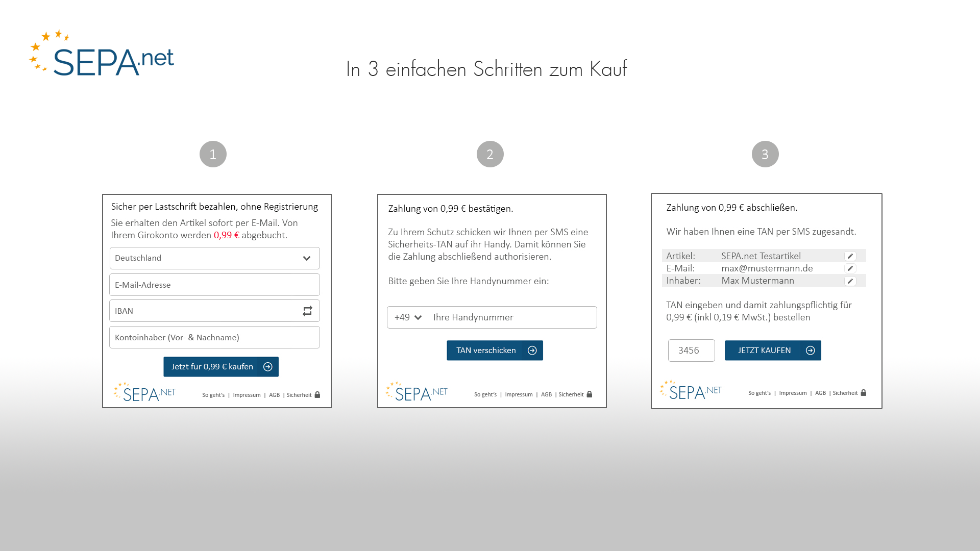980x551 pixels.
Task: Click the Impressum link in Step 1
Action: [246, 394]
